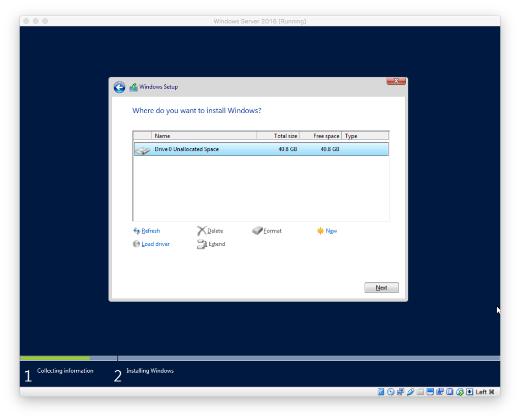
Task: Open VirtualBox USB devices indicator
Action: coord(410,392)
